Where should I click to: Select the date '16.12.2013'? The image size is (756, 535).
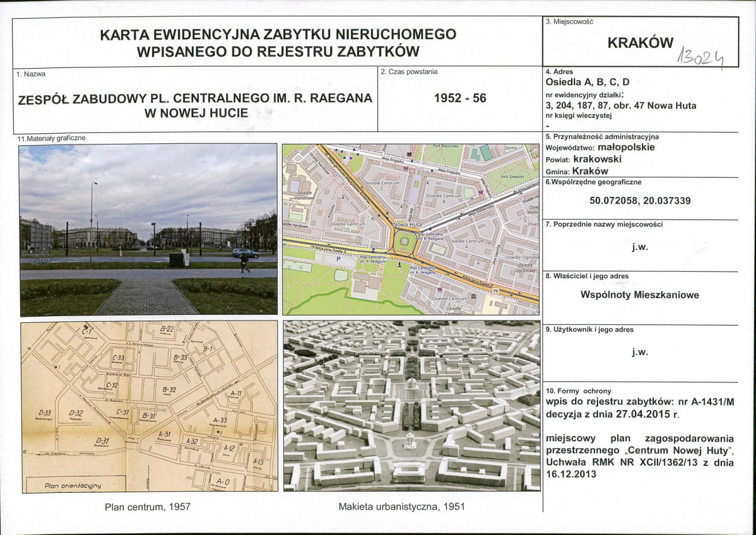coord(571,474)
